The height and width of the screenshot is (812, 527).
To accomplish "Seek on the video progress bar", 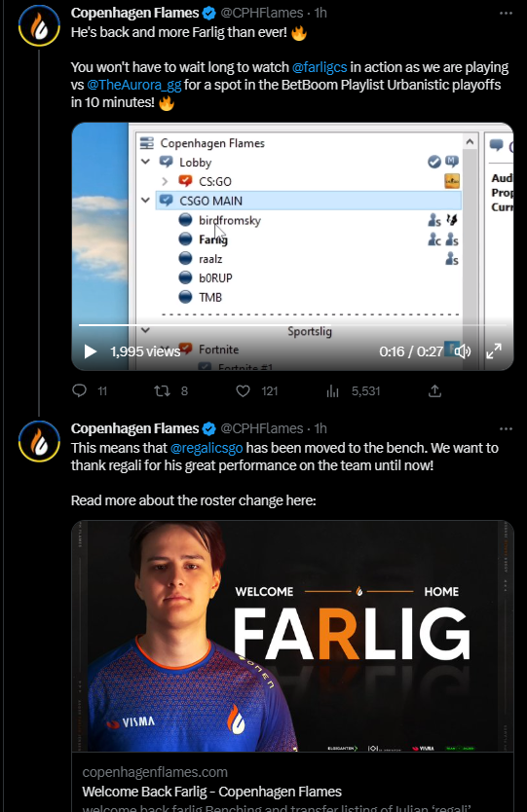I will point(292,325).
